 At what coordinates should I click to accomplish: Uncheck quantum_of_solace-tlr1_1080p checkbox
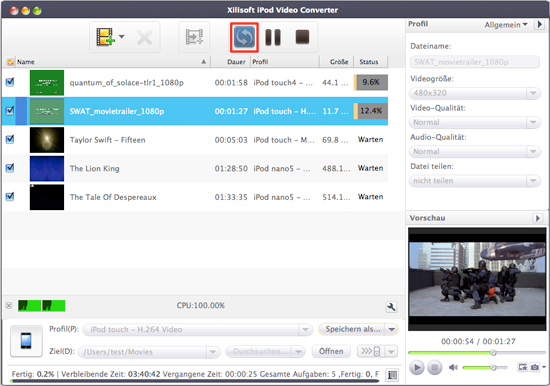click(x=10, y=82)
